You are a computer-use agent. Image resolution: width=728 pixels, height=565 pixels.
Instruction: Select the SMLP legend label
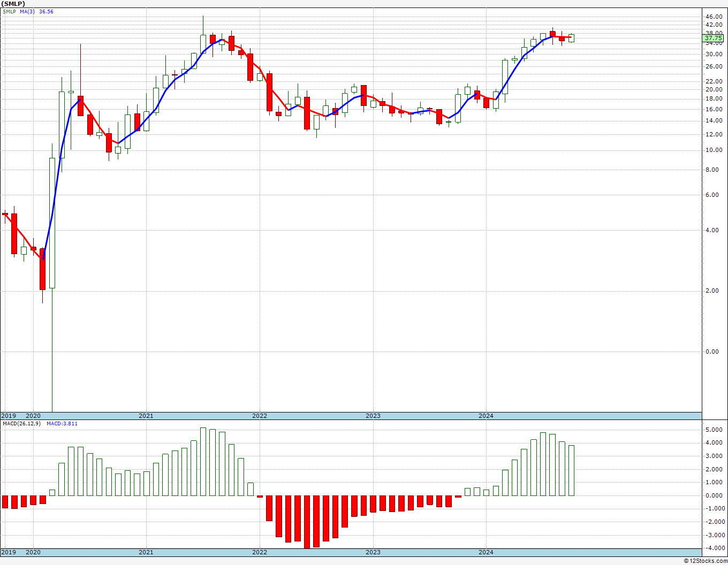[x=9, y=11]
